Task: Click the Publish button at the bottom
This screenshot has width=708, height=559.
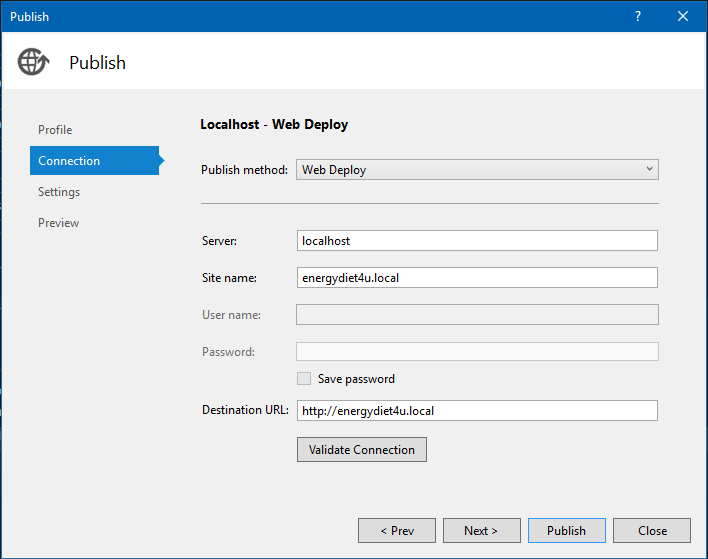Action: tap(567, 531)
